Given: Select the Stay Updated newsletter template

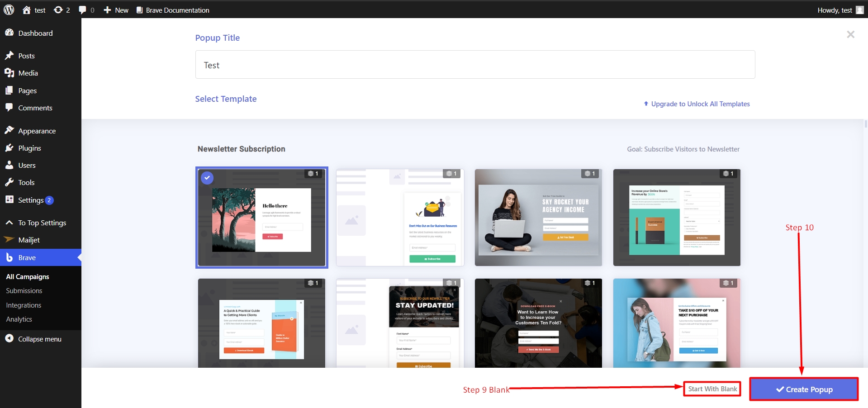Looking at the screenshot, I should [400, 323].
